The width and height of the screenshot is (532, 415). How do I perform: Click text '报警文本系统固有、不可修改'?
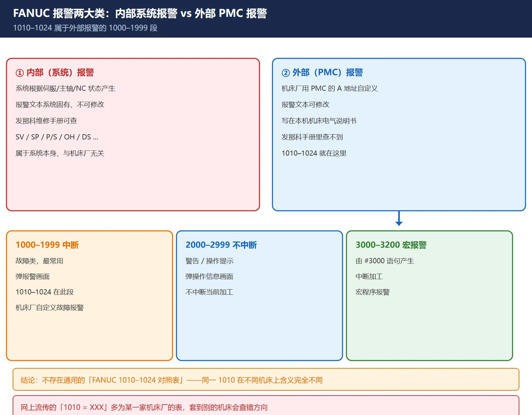(60, 105)
